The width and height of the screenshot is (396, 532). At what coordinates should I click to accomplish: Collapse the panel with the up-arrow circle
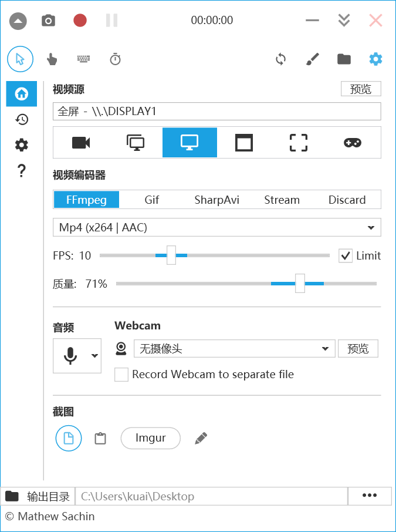18,21
